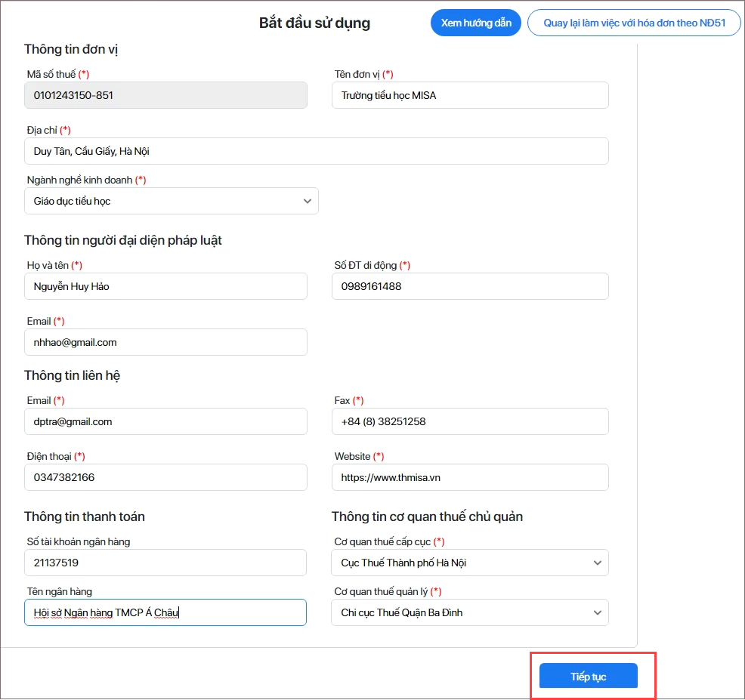The height and width of the screenshot is (700, 745).
Task: Expand the Ngành nghề kinh doanh dropdown
Action: point(171,202)
